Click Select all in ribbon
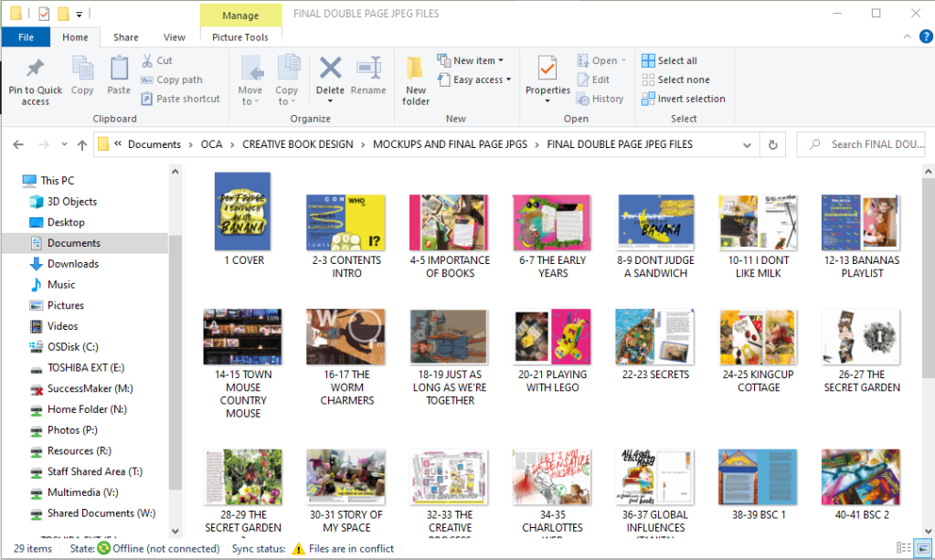 tap(676, 60)
